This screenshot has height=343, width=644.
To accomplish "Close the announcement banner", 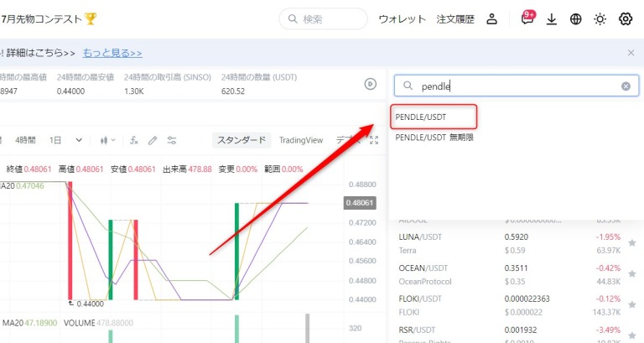I will 631,53.
